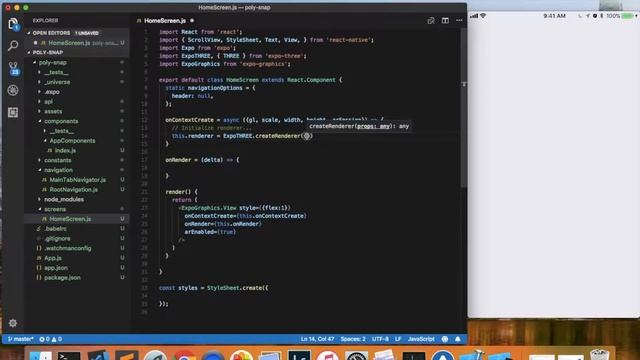The height and width of the screenshot is (360, 640).
Task: Click the open changes icon in editor title
Action: 431,20
